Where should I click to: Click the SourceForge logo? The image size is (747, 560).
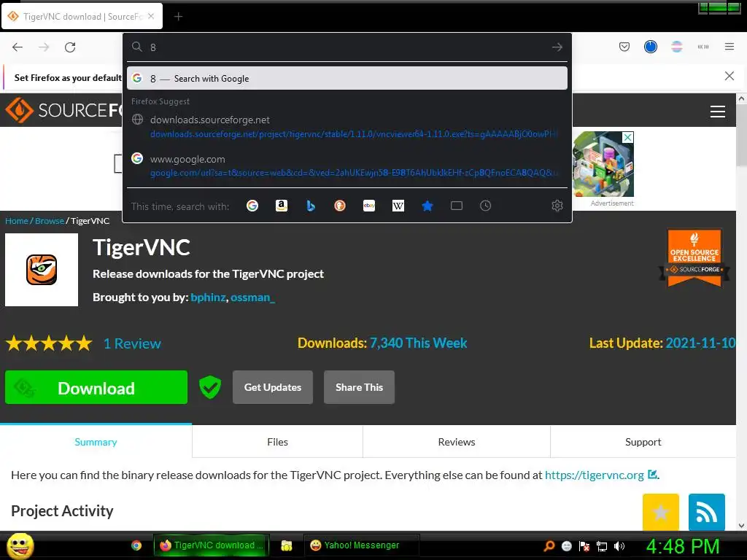(x=63, y=110)
